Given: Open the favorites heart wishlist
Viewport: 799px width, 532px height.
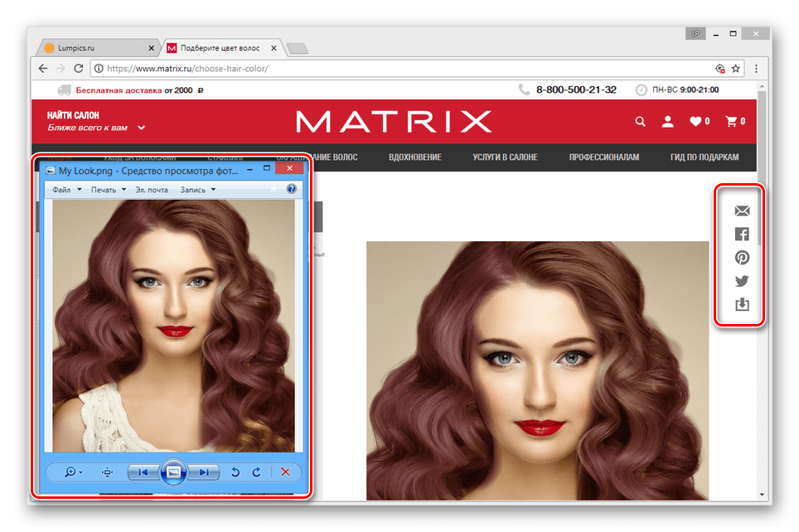Looking at the screenshot, I should [x=699, y=122].
